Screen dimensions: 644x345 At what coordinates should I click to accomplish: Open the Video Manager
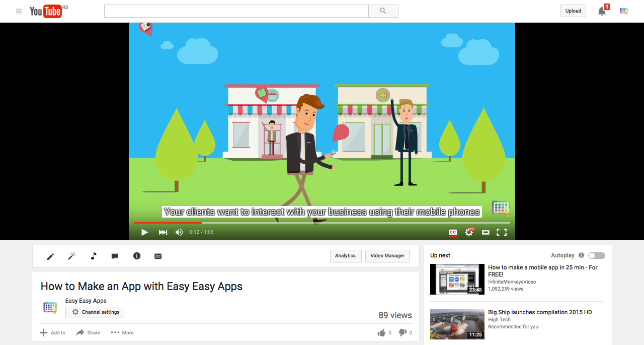[387, 256]
